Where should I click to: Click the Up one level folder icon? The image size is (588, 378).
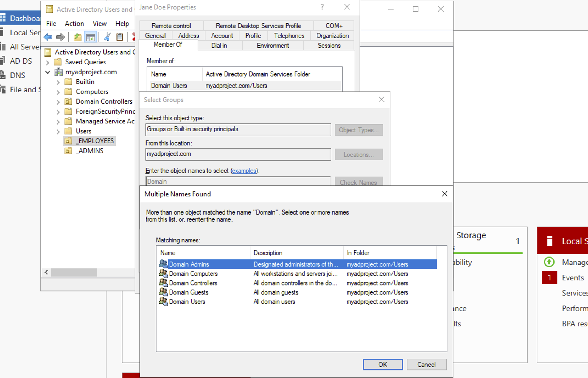click(x=77, y=37)
